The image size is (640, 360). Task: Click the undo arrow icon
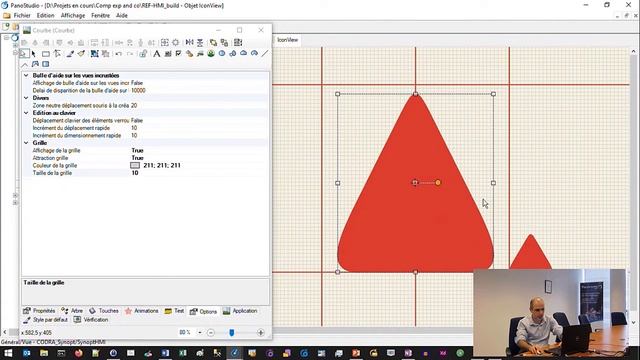(x=118, y=53)
